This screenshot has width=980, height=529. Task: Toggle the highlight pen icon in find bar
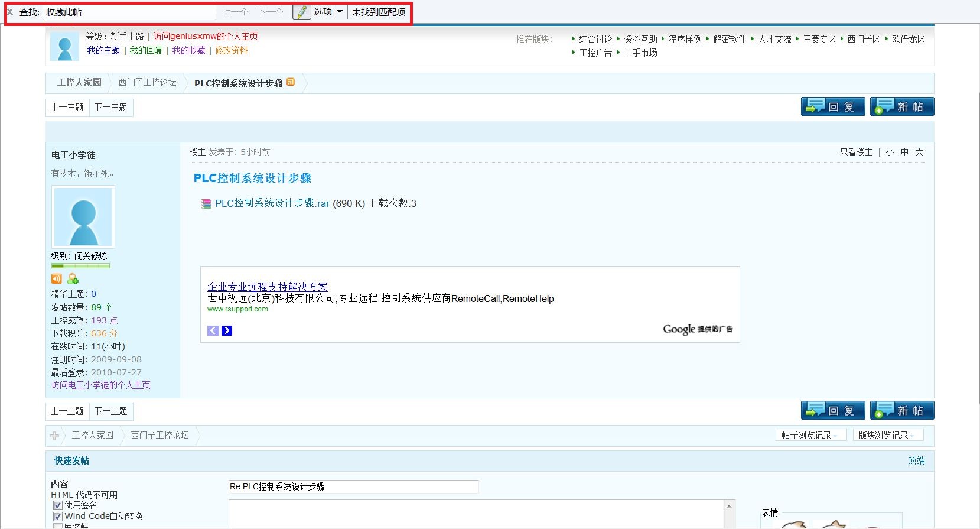pos(301,12)
